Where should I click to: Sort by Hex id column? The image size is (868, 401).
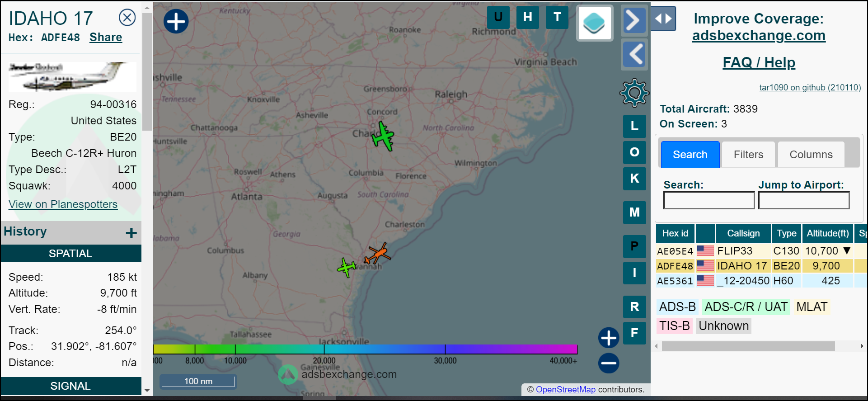tap(675, 233)
